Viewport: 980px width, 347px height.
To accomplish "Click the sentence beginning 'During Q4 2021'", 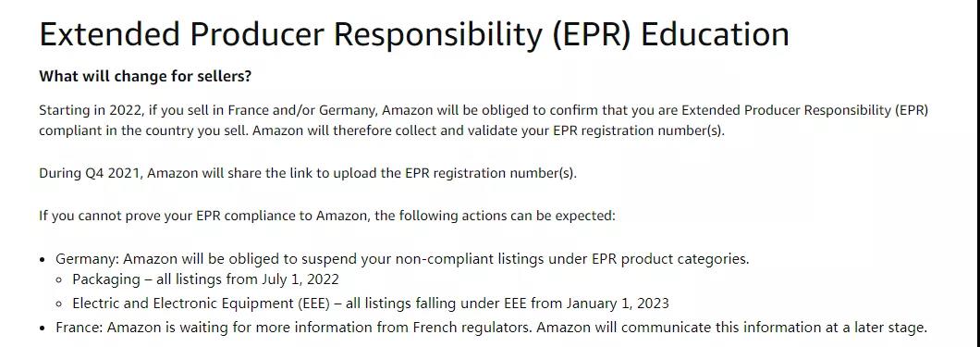I will 308,173.
